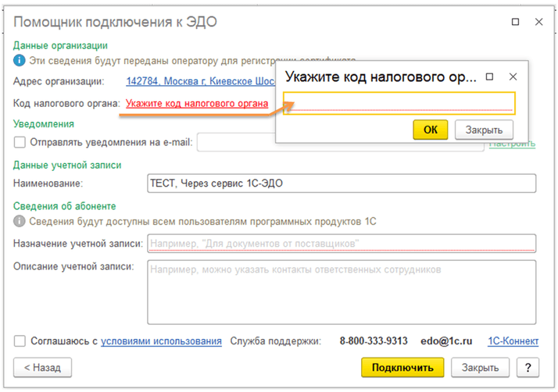Image resolution: width=558 pixels, height=392 pixels.
Task: Tick the Соглашаюсь с условиями checkbox
Action: pos(20,341)
